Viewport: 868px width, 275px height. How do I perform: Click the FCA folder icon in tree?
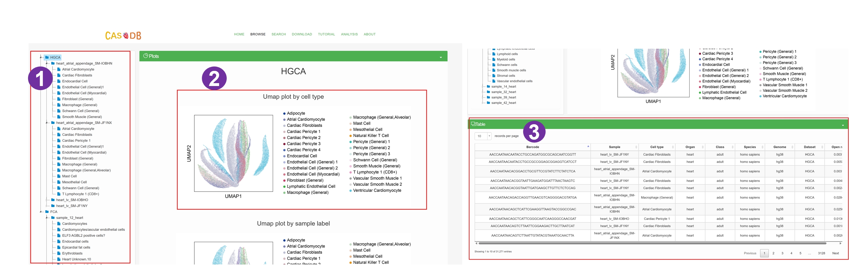(x=47, y=212)
